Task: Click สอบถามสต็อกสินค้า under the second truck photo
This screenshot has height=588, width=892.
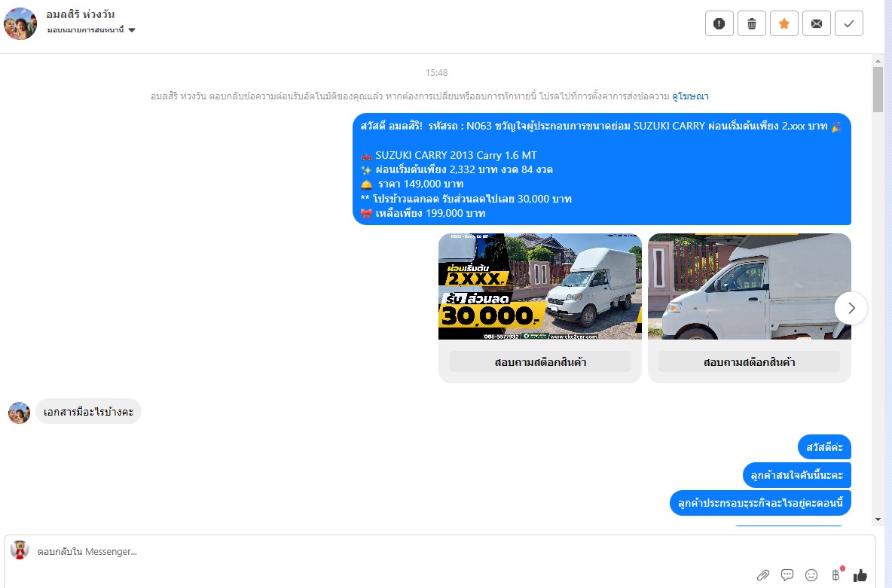Action: (749, 361)
